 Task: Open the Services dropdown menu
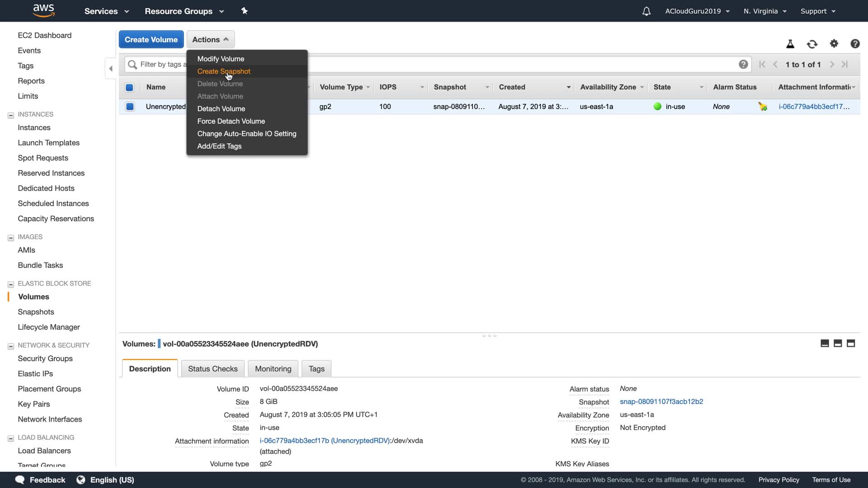click(107, 11)
